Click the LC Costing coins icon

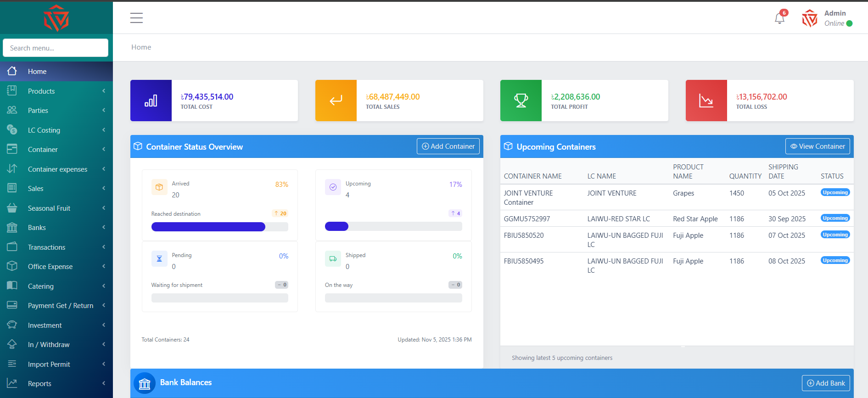coord(12,130)
